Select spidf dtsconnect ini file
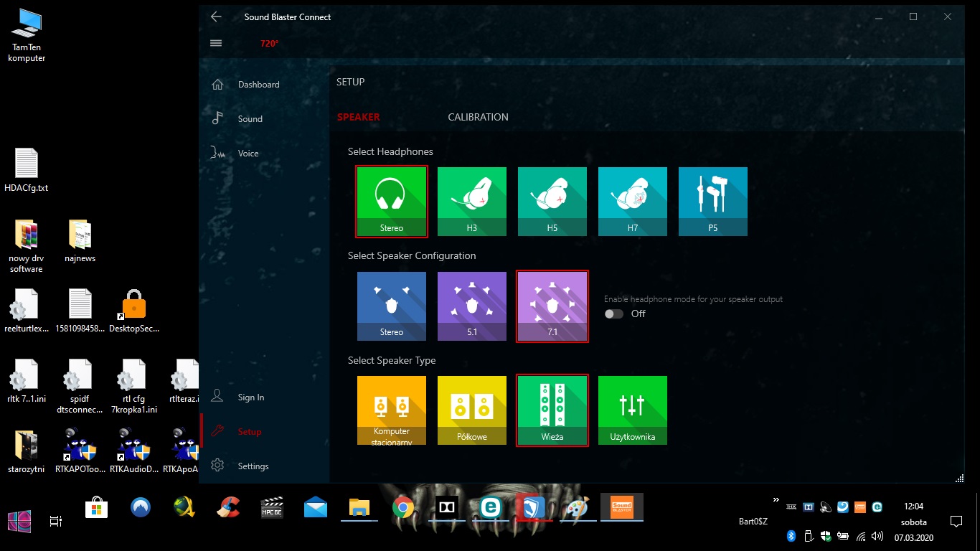980x551 pixels. coord(80,387)
